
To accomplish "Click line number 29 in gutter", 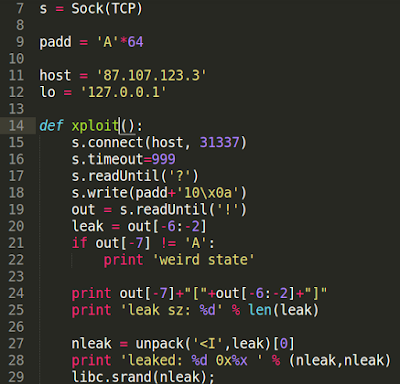I will click(16, 377).
